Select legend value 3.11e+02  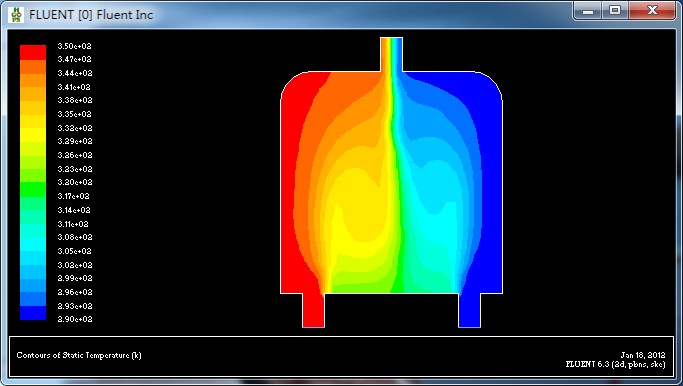(x=73, y=224)
